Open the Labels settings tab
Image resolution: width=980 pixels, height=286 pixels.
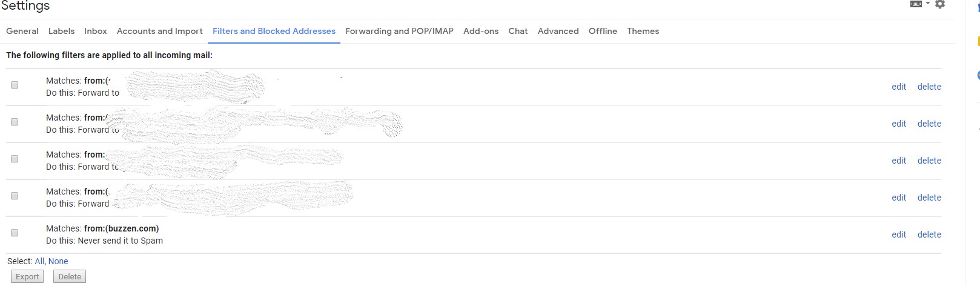[x=61, y=31]
